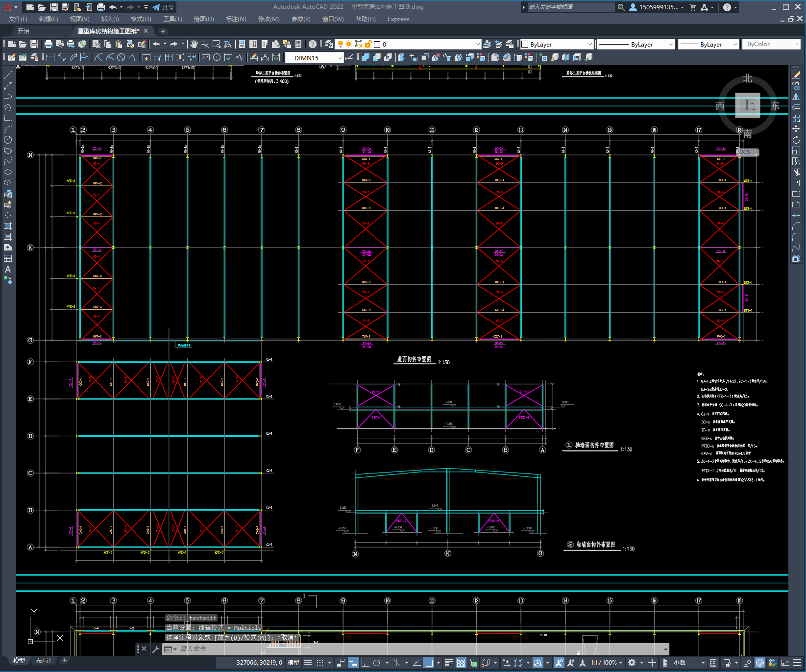
Task: Select the Circle draw tool
Action: pyautogui.click(x=8, y=140)
